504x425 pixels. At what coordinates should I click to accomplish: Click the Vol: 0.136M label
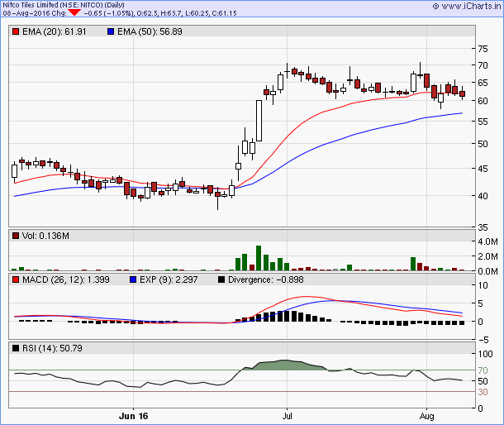coord(45,236)
